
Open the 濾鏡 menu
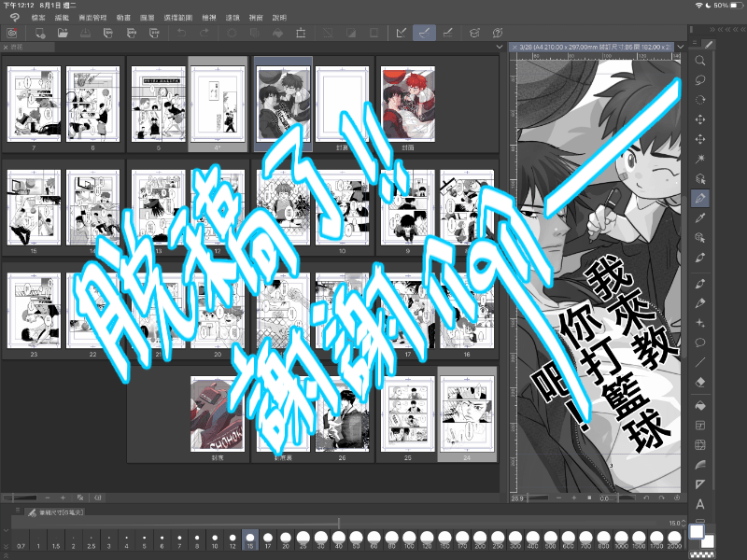(x=233, y=18)
